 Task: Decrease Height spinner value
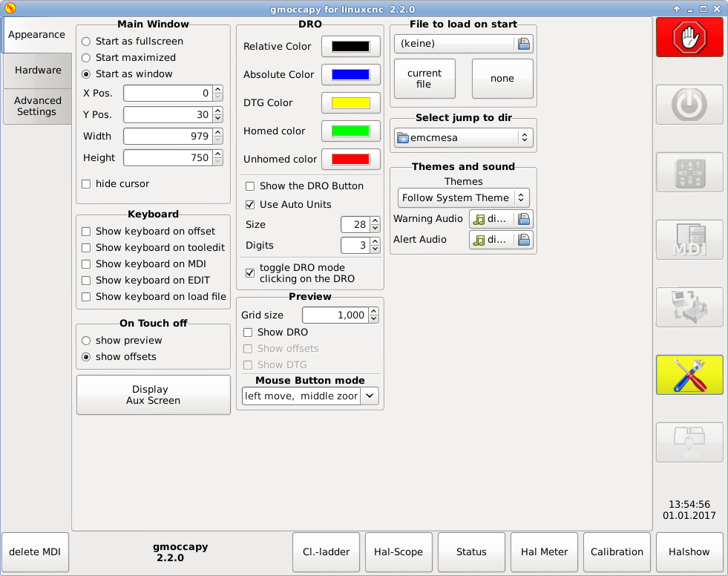click(x=217, y=162)
